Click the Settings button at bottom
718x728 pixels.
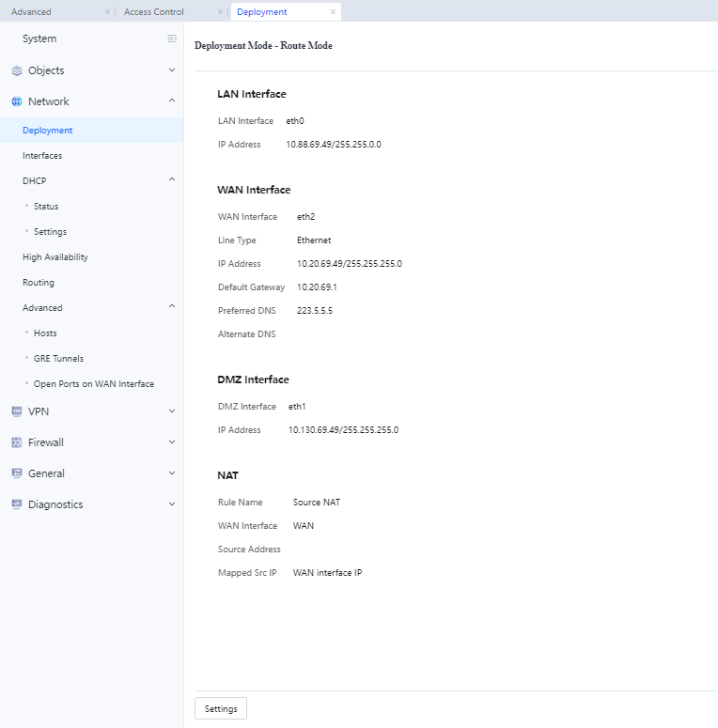coord(221,708)
